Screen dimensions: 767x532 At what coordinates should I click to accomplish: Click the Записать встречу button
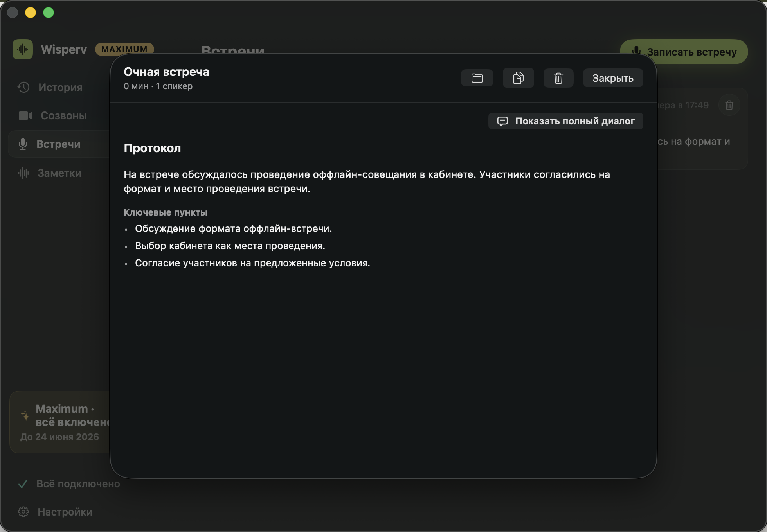[684, 52]
